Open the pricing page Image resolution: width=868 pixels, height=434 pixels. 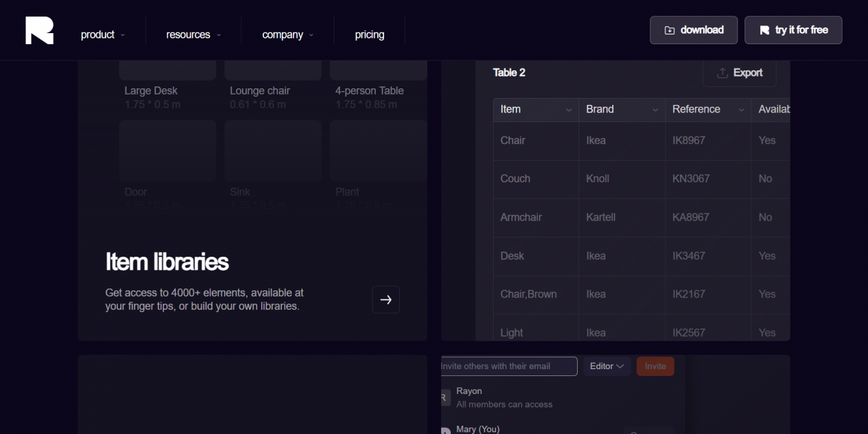pyautogui.click(x=370, y=34)
